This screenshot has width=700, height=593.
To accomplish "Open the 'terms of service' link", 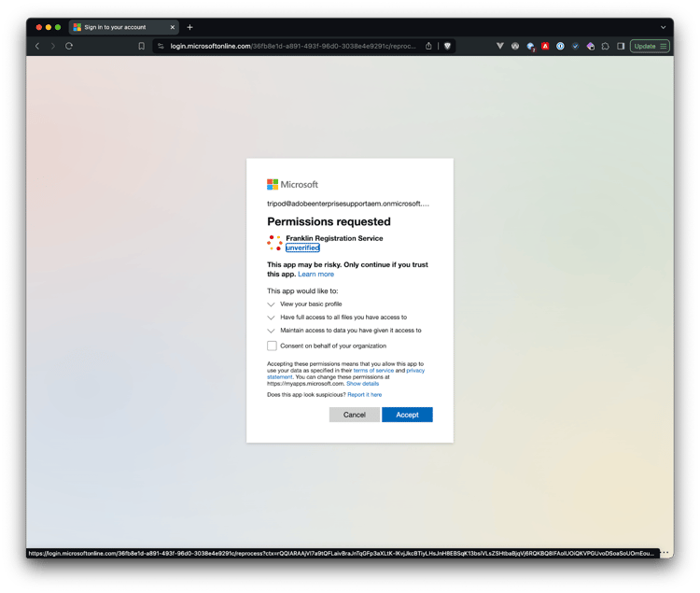I will 373,371.
